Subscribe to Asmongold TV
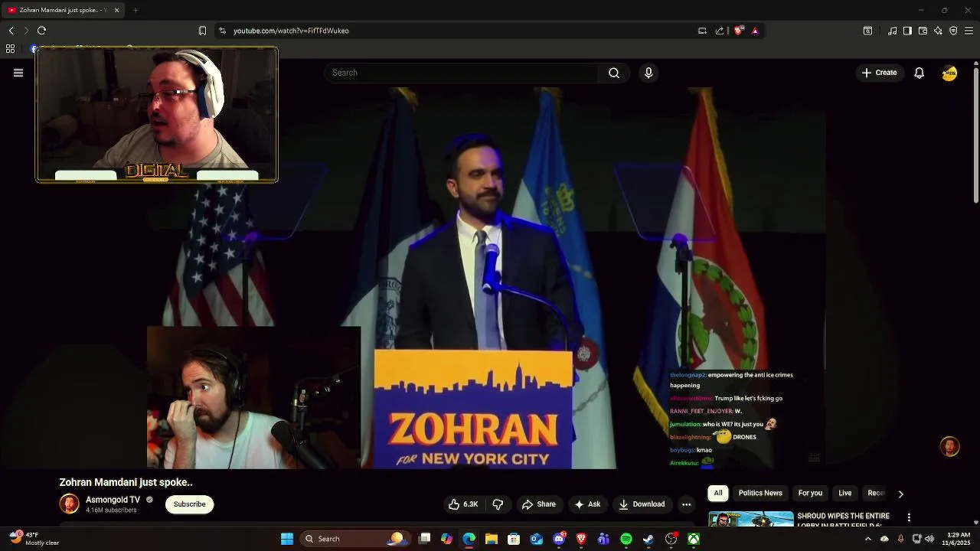980x551 pixels. pos(189,504)
